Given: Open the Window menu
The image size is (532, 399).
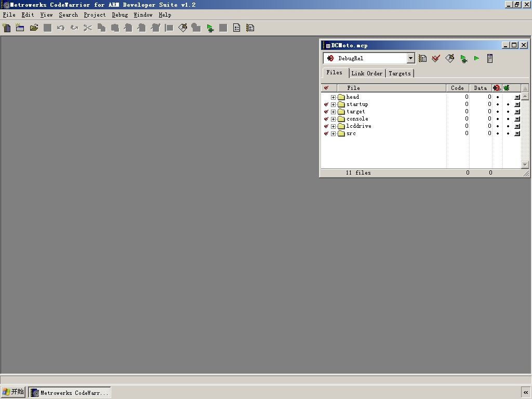Looking at the screenshot, I should point(143,15).
